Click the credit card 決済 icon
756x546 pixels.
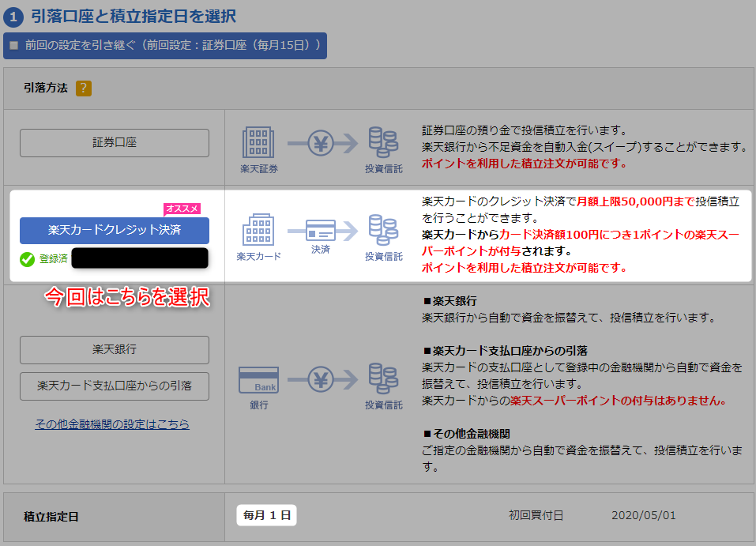(x=321, y=231)
